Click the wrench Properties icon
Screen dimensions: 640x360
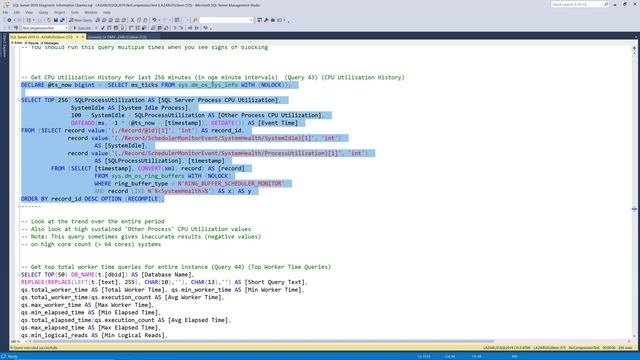[266, 20]
